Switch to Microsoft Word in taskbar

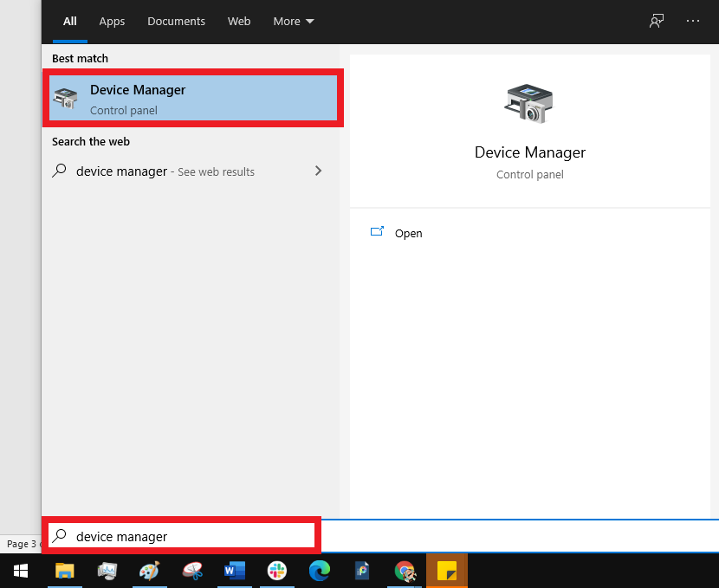click(234, 571)
